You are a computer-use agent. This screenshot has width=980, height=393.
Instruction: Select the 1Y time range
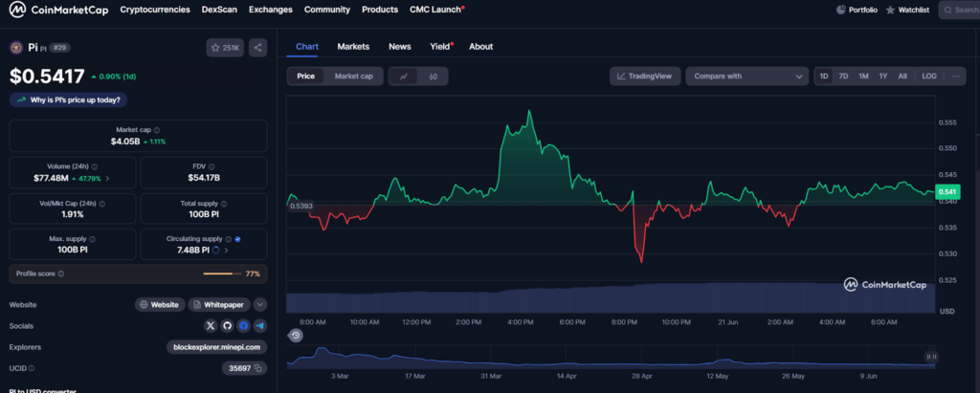pyautogui.click(x=883, y=76)
